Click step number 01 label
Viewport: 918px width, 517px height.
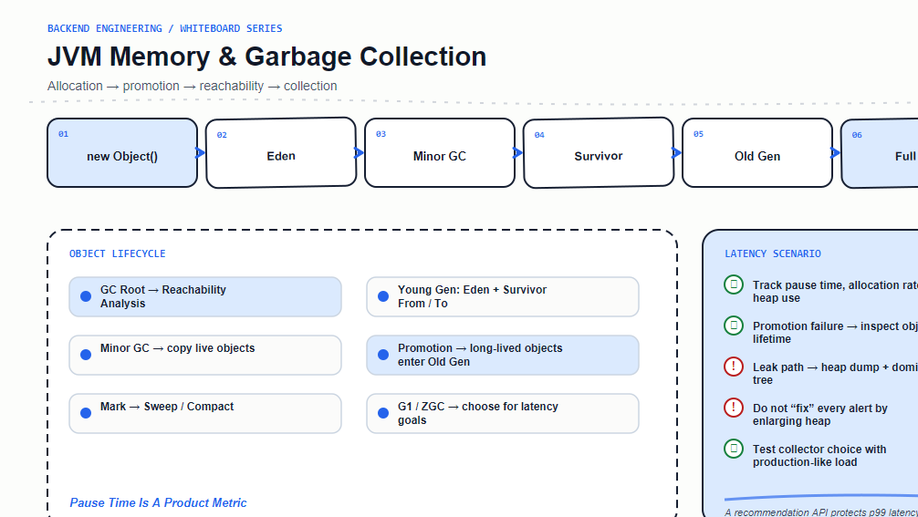point(63,134)
